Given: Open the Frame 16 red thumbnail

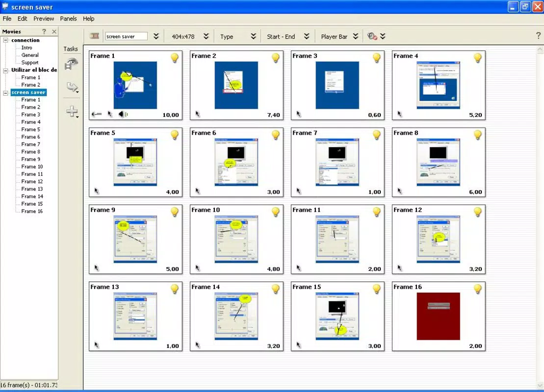Looking at the screenshot, I should click(438, 316).
